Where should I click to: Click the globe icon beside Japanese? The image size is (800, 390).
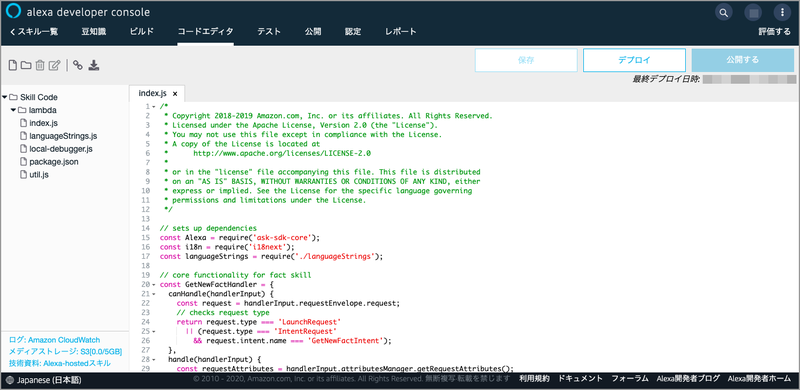point(10,380)
